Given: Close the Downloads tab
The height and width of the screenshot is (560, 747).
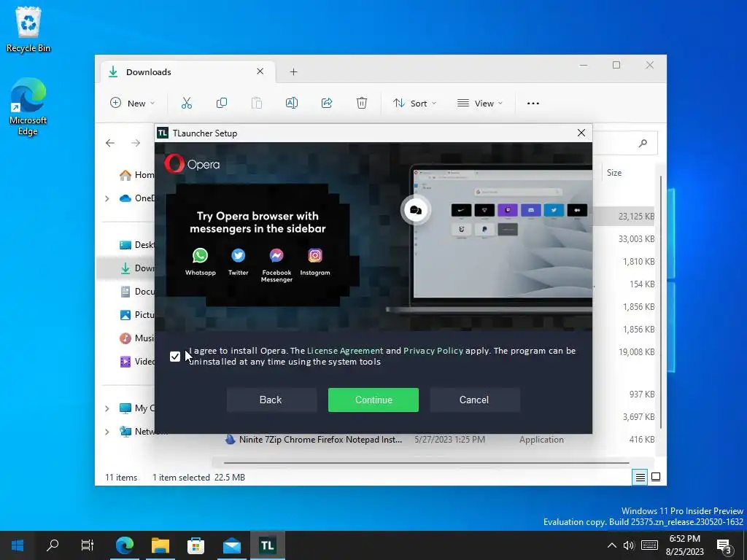Looking at the screenshot, I should (x=260, y=71).
